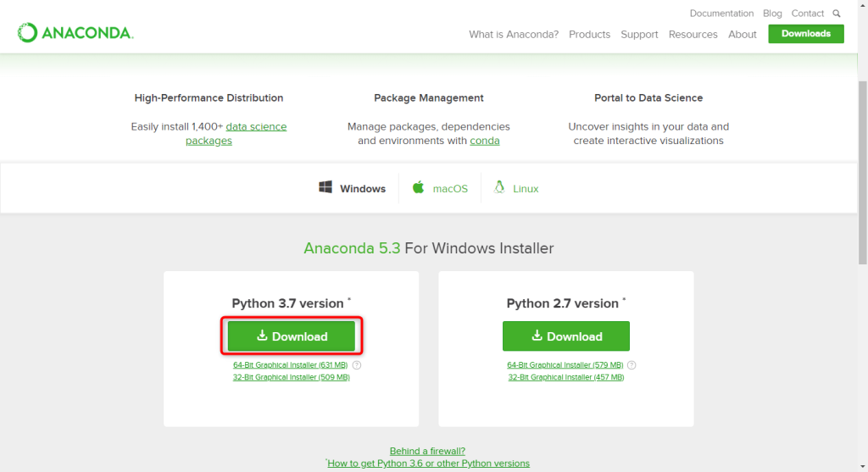This screenshot has height=472, width=868.
Task: Open the search magnifier icon
Action: [837, 14]
